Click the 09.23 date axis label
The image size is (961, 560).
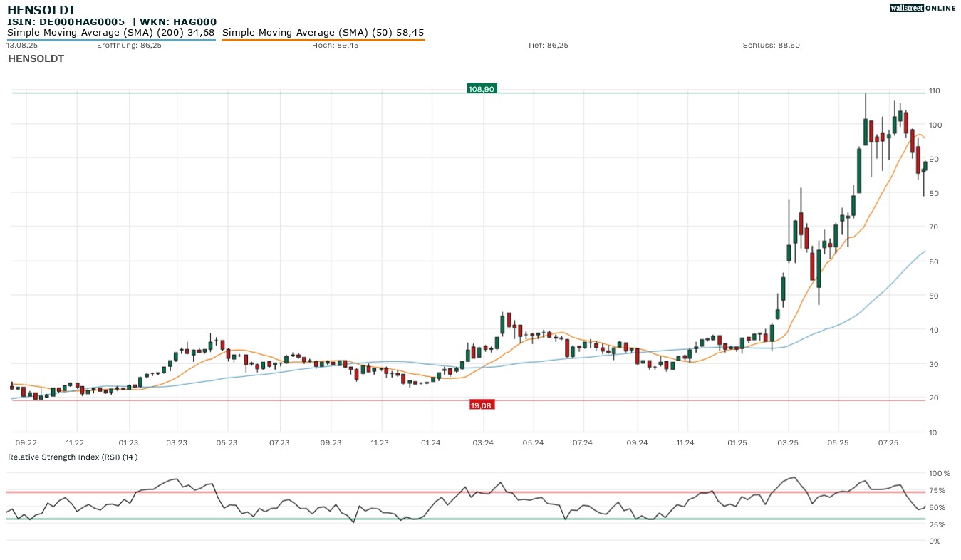(x=331, y=443)
